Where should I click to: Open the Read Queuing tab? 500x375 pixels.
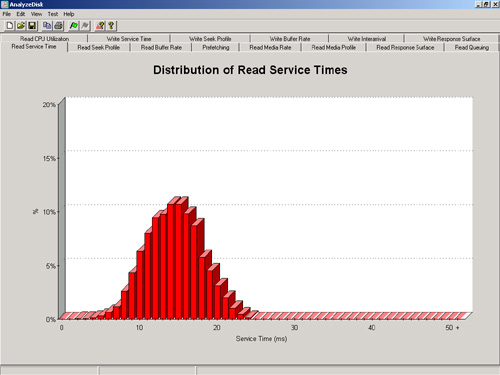pyautogui.click(x=472, y=47)
